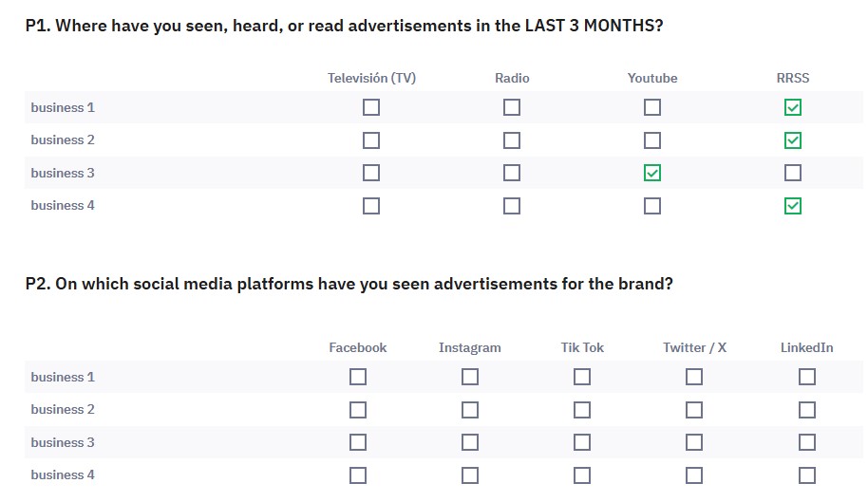This screenshot has height=502, width=868.
Task: Uncheck Youtube for business 3
Action: point(652,173)
